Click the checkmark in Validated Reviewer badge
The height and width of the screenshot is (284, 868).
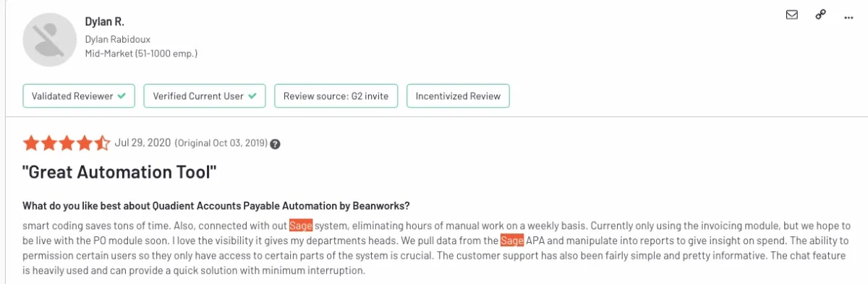click(x=122, y=95)
